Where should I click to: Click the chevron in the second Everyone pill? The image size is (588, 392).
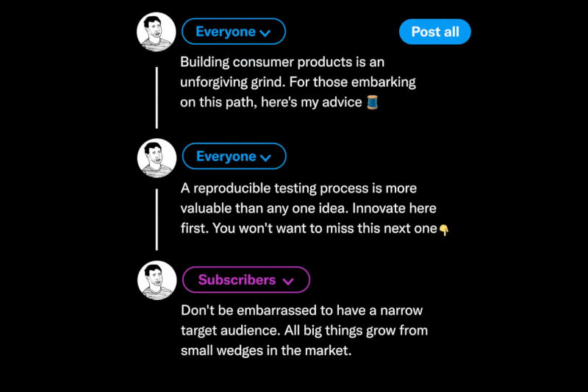coord(265,157)
